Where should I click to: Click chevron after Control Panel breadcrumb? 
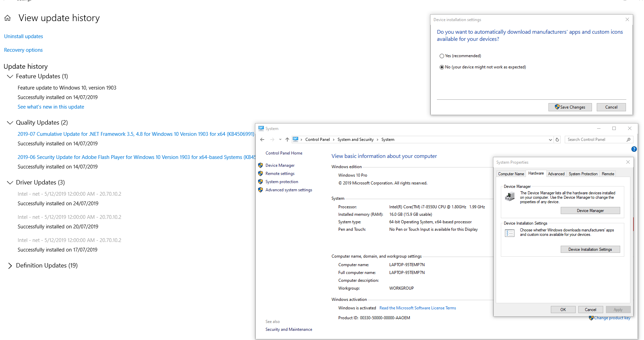point(334,140)
